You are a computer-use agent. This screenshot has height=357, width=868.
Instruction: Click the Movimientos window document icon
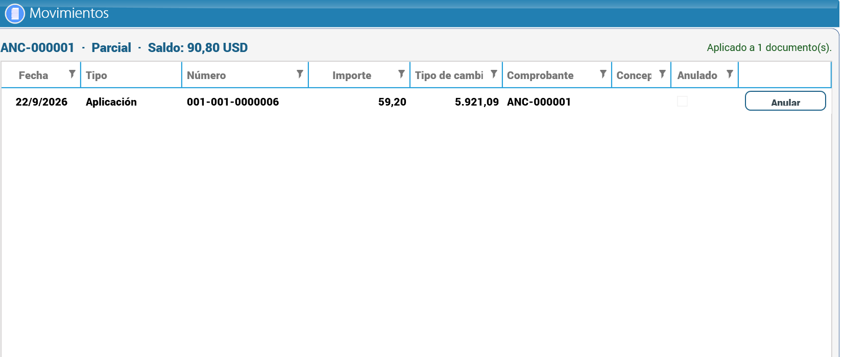15,14
